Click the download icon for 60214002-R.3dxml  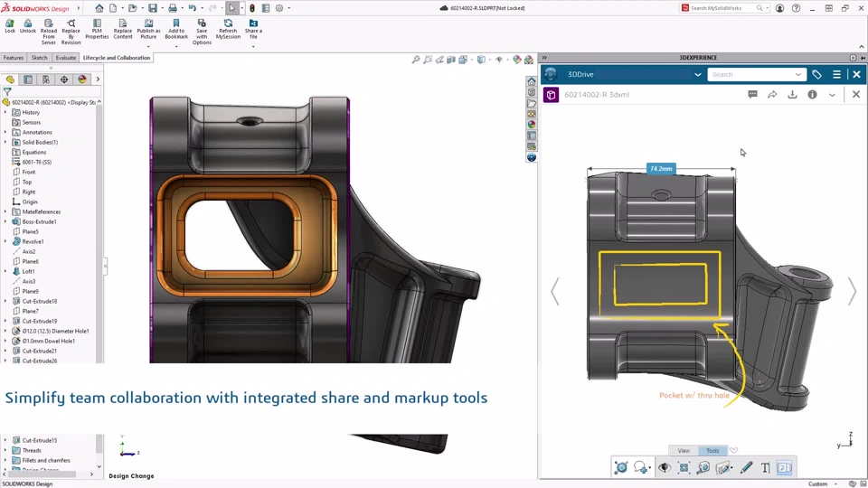[x=792, y=94]
